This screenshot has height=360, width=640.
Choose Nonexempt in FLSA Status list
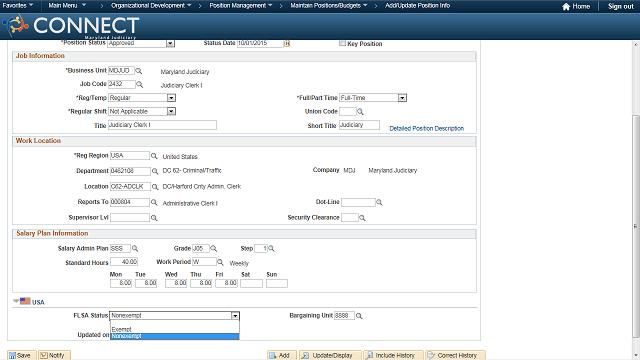point(175,336)
